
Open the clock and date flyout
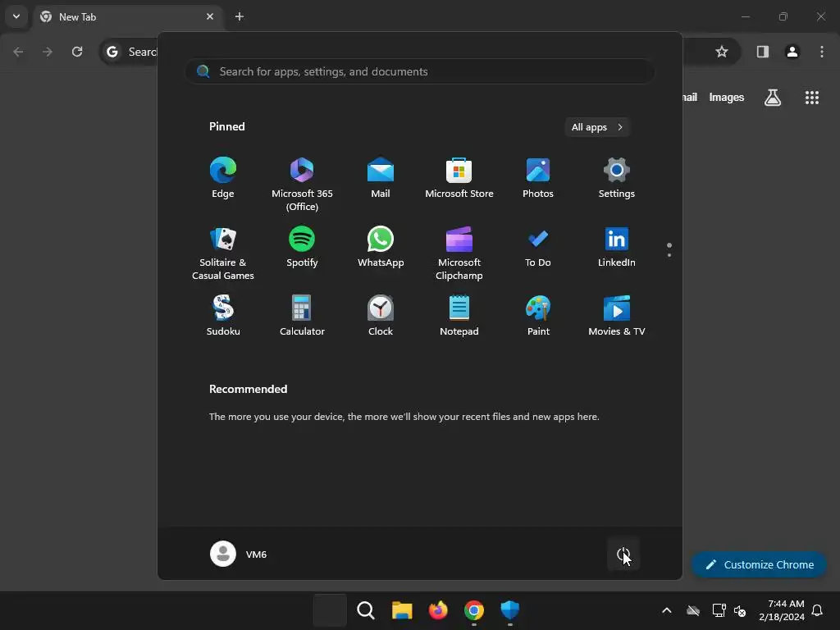click(x=782, y=610)
